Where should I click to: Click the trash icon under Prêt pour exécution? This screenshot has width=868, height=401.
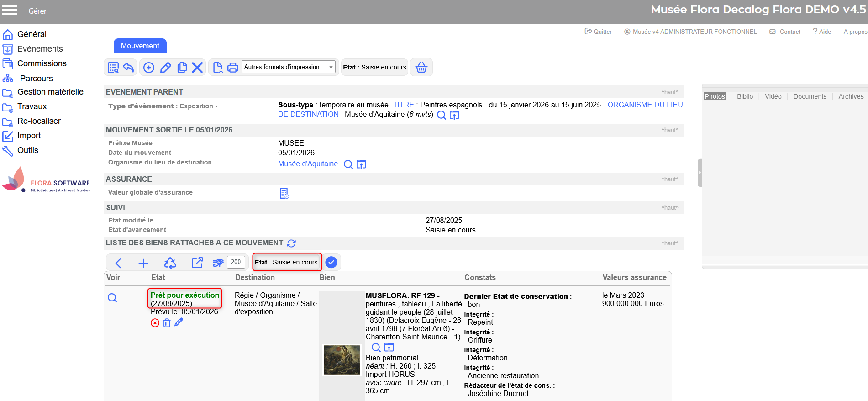point(167,323)
